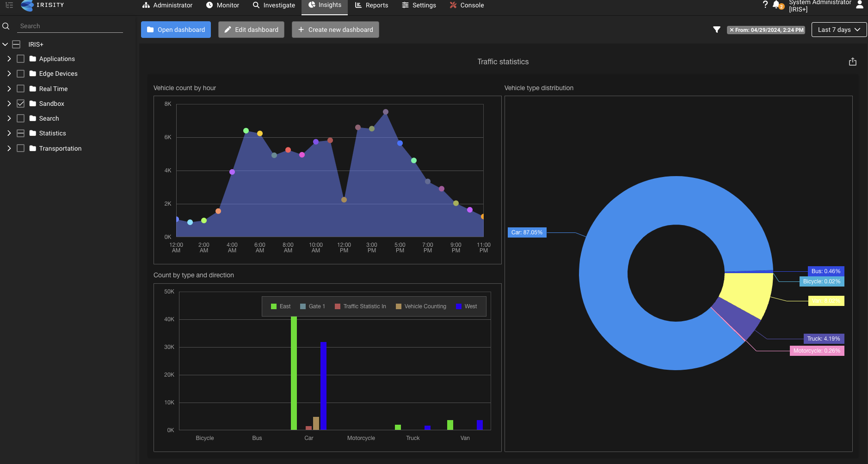Export the Traffic statistics dashboard via share icon

(852, 61)
